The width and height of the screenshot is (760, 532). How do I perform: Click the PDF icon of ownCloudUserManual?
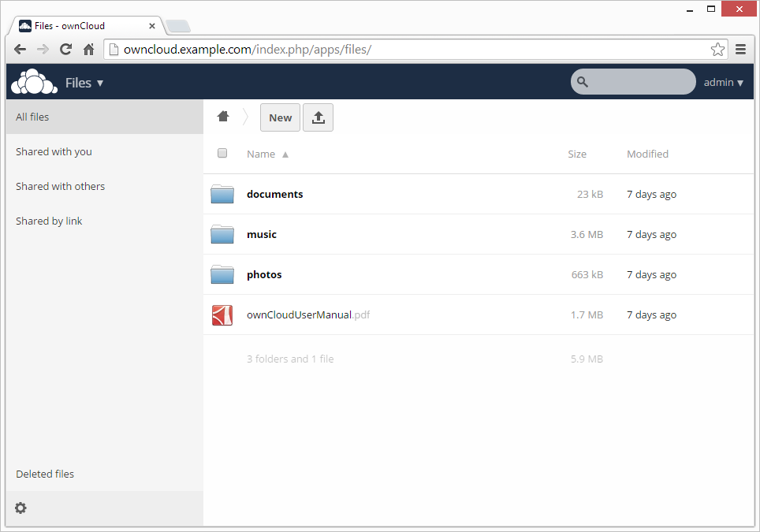click(222, 315)
